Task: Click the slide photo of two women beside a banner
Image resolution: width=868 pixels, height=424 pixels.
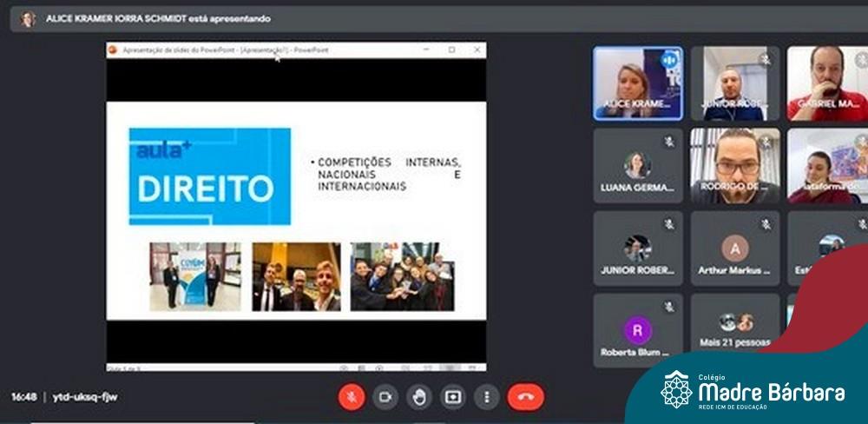Action: [194, 276]
